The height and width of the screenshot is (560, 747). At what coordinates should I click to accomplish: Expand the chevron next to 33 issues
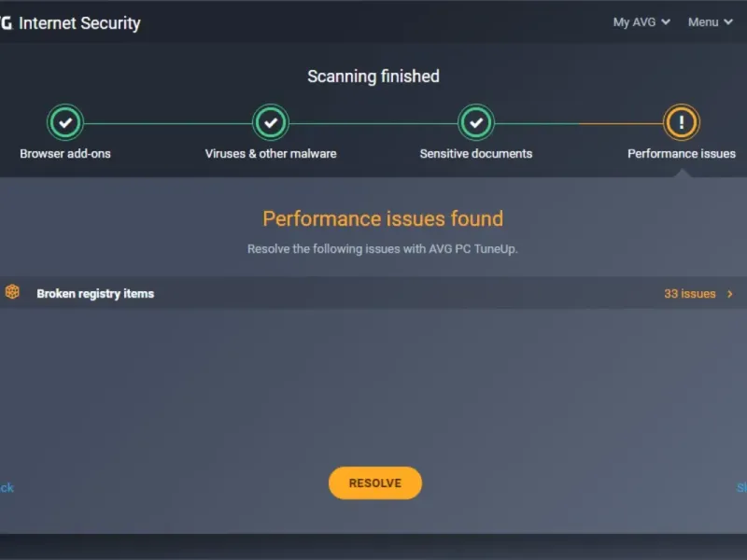point(730,294)
